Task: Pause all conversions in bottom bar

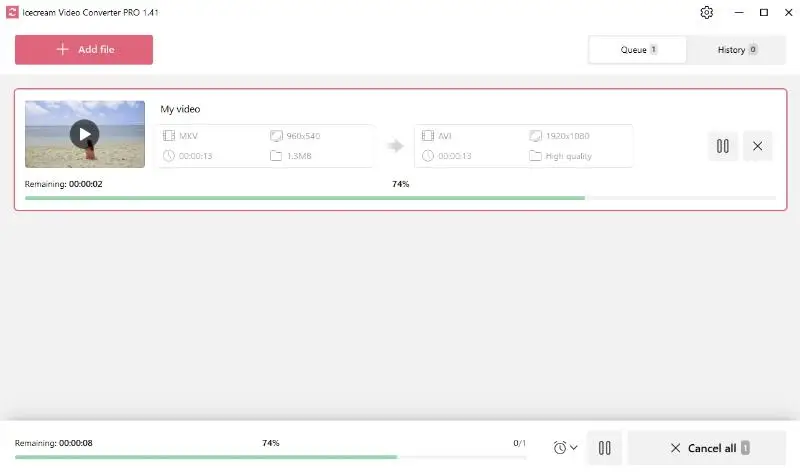Action: point(604,448)
